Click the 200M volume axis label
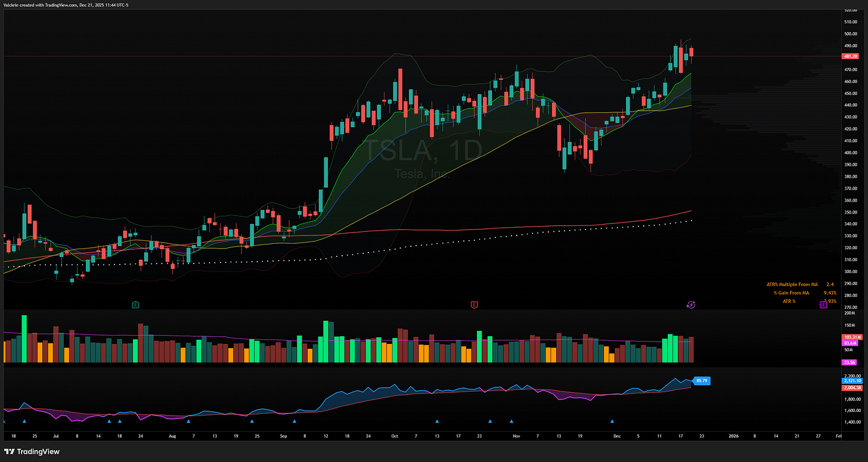Image resolution: width=868 pixels, height=462 pixels. click(x=850, y=312)
